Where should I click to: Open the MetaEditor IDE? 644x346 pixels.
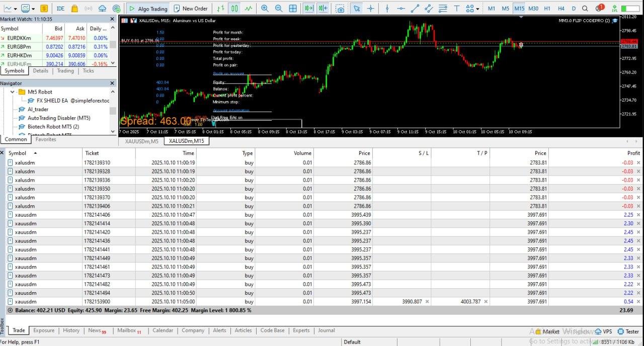pyautogui.click(x=60, y=9)
